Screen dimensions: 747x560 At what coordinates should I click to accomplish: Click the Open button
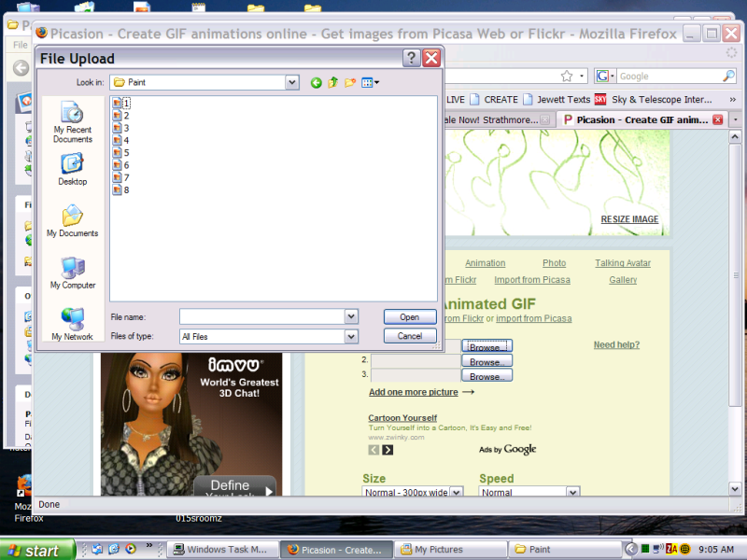[410, 316]
